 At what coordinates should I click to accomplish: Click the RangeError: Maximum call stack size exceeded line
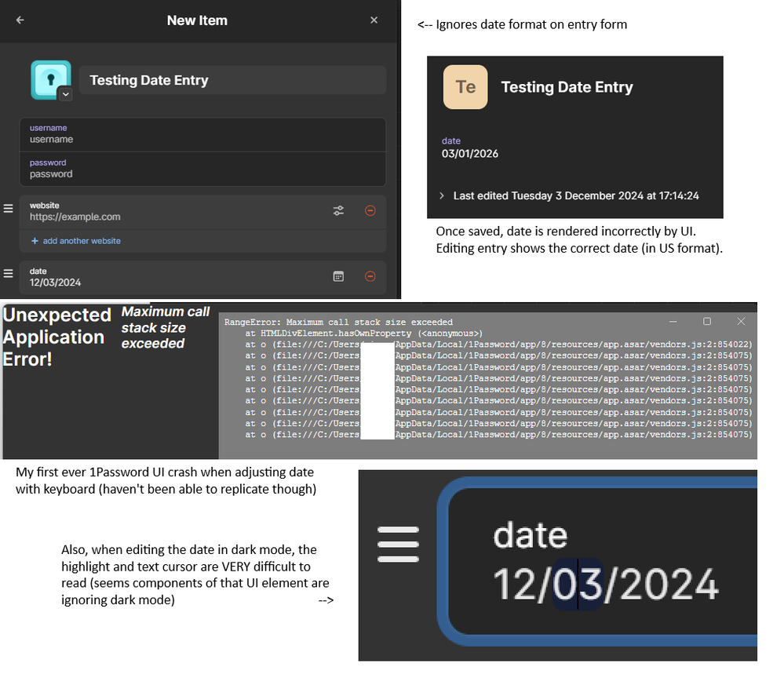pyautogui.click(x=338, y=322)
